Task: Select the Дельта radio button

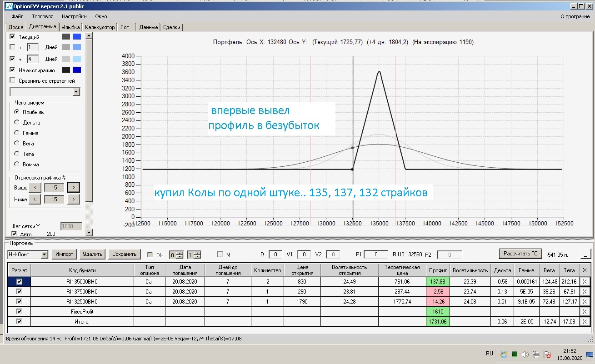Action: [x=17, y=123]
